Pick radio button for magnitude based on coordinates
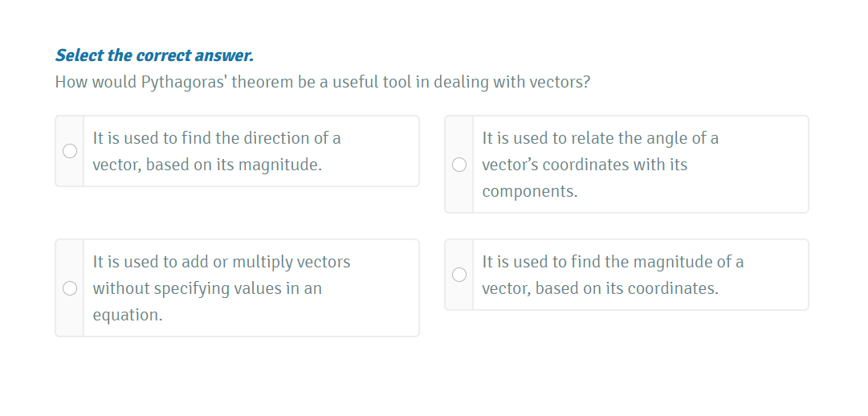The height and width of the screenshot is (416, 868). point(459,275)
